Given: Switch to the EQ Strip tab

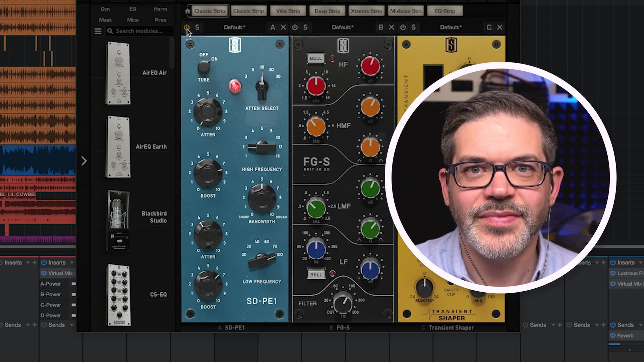Looking at the screenshot, I should coord(445,11).
